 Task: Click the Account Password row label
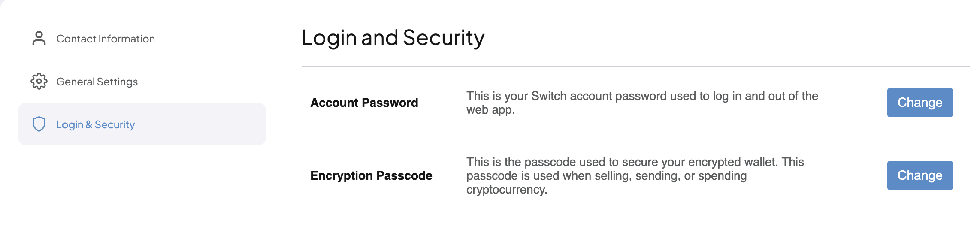364,103
